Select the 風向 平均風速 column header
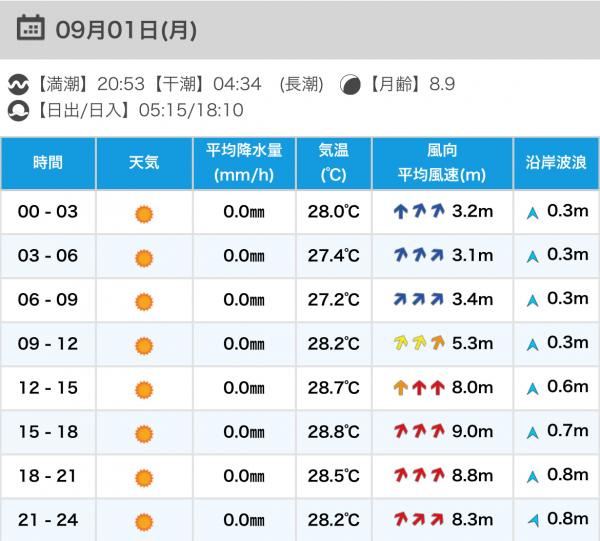 442,163
